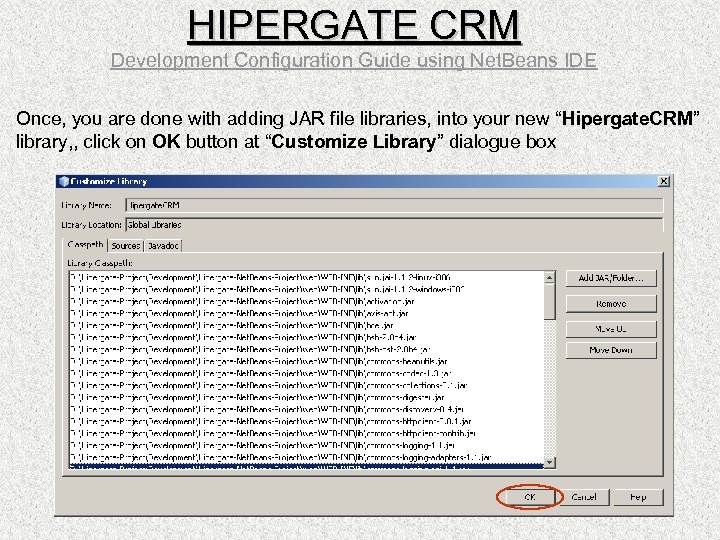Click the classpath list scroll-down arrow

click(x=550, y=462)
